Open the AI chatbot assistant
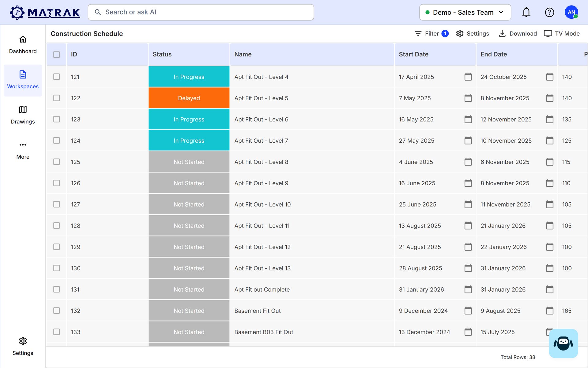 click(x=563, y=343)
